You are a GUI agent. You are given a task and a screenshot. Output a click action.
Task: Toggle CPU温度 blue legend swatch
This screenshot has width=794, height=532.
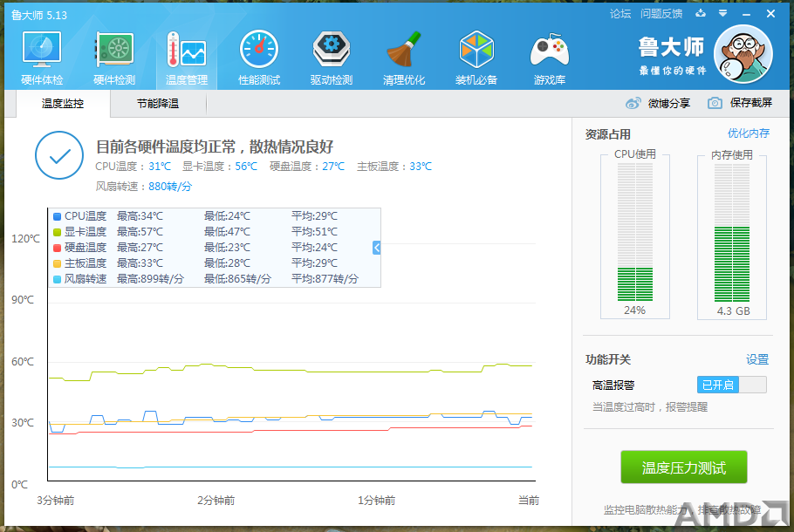point(58,216)
